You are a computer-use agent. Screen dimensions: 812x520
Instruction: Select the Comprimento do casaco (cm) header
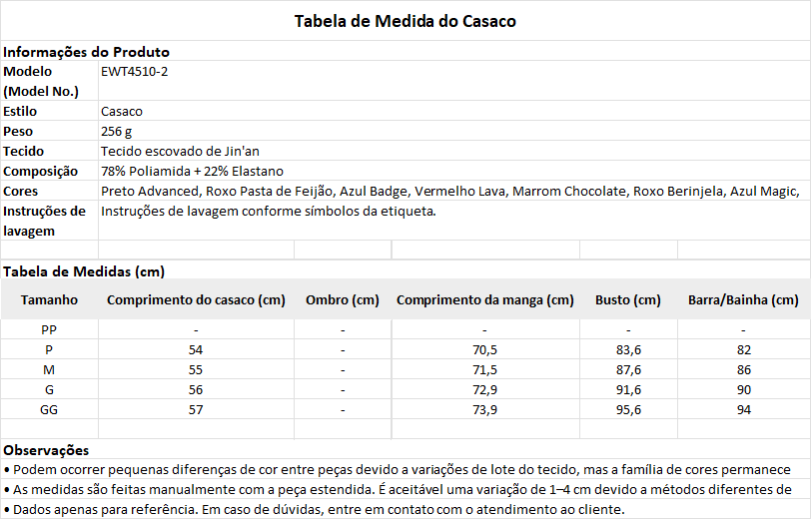coord(196,300)
